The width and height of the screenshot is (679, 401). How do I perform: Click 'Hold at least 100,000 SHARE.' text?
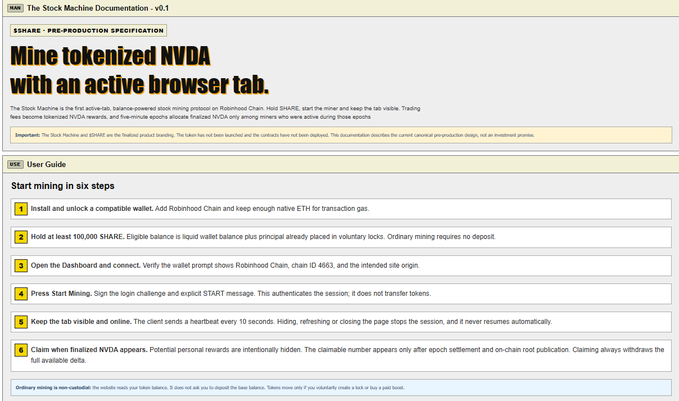(78, 236)
